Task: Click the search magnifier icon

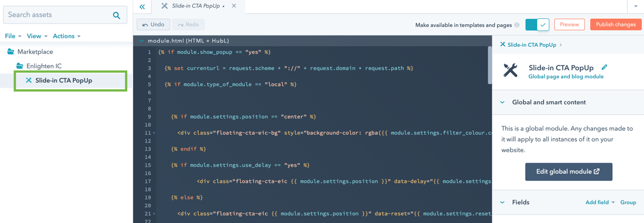Action: 116,16
